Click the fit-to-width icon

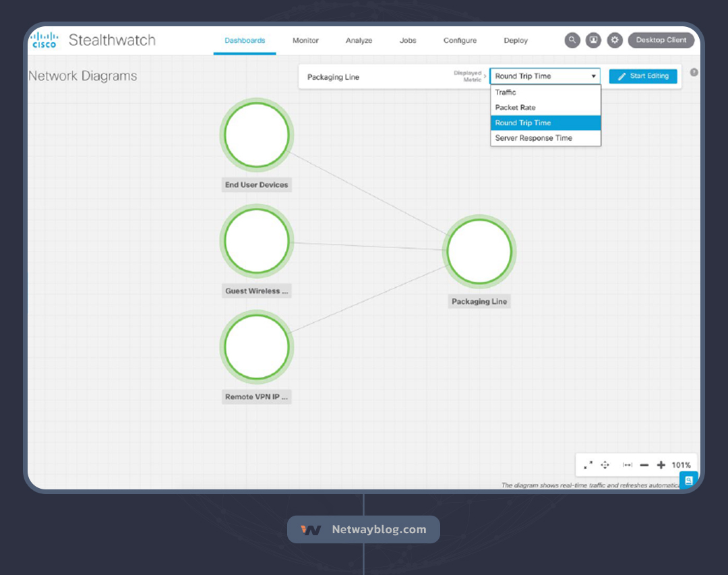pyautogui.click(x=627, y=465)
